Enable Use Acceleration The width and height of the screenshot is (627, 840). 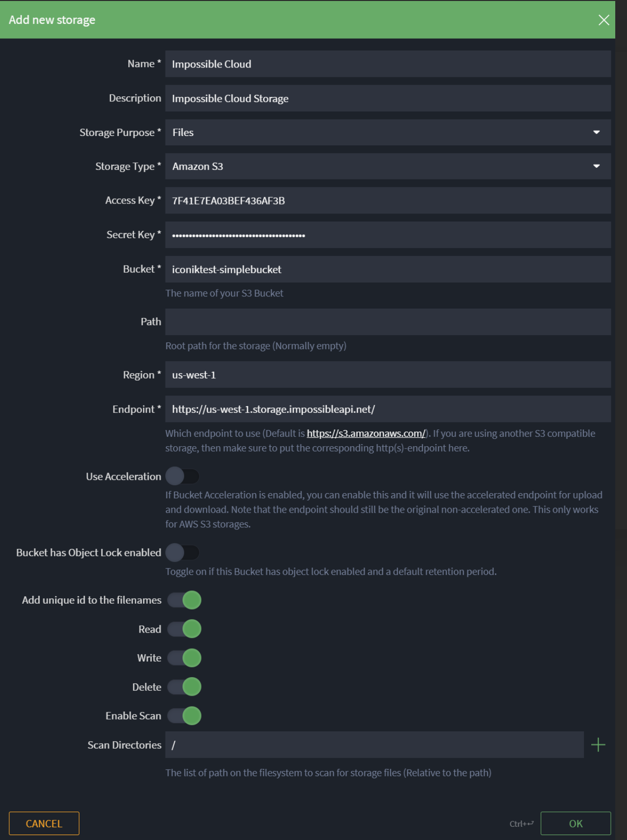point(184,475)
